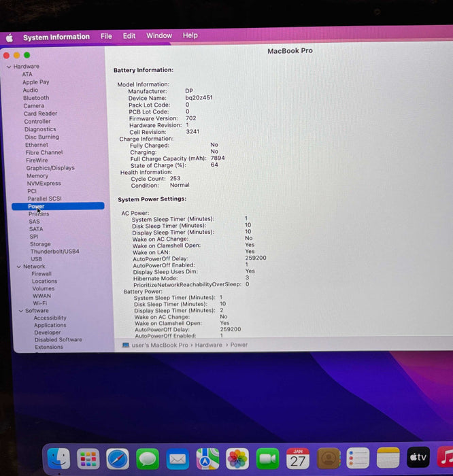Open the Window menu

pos(159,35)
